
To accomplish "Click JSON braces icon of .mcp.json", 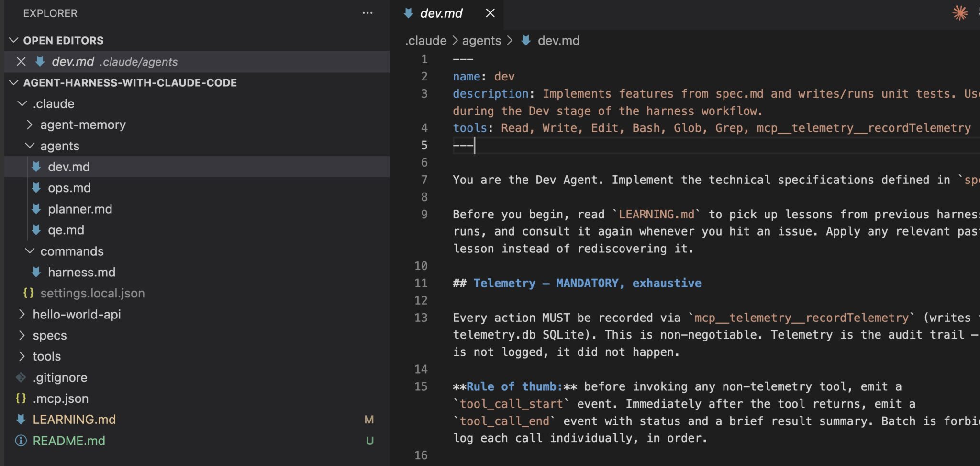I will click(x=21, y=398).
